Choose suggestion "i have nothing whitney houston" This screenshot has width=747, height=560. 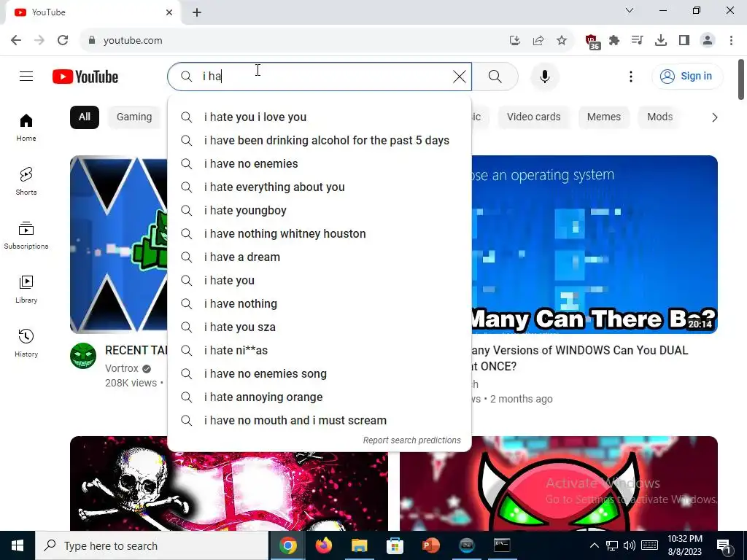[320, 234]
